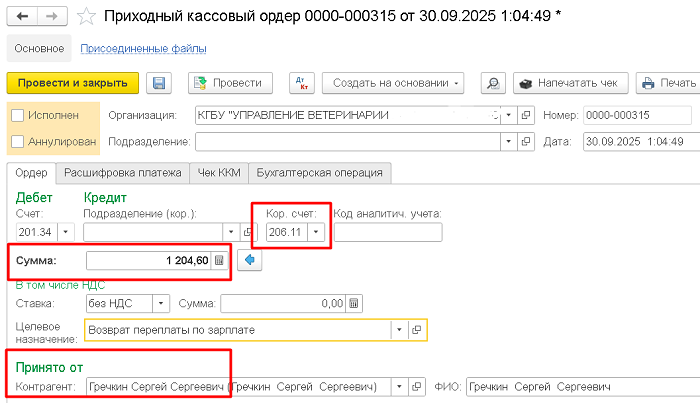Click the Дата field
Screen dimensions: 700x403
pyautogui.click(x=642, y=141)
